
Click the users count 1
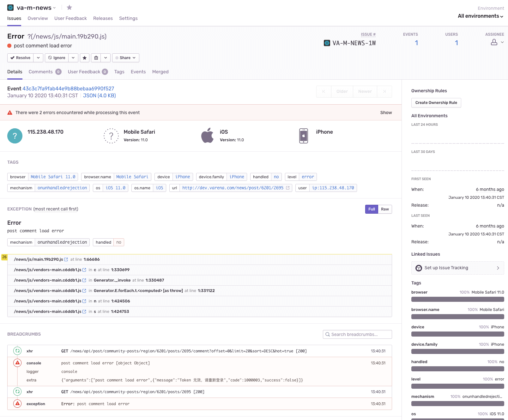pyautogui.click(x=457, y=43)
